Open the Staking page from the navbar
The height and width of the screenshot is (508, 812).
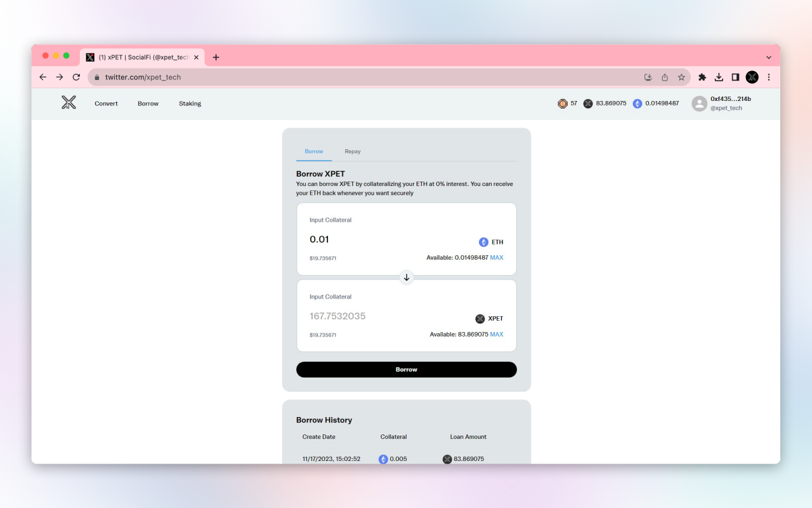190,103
